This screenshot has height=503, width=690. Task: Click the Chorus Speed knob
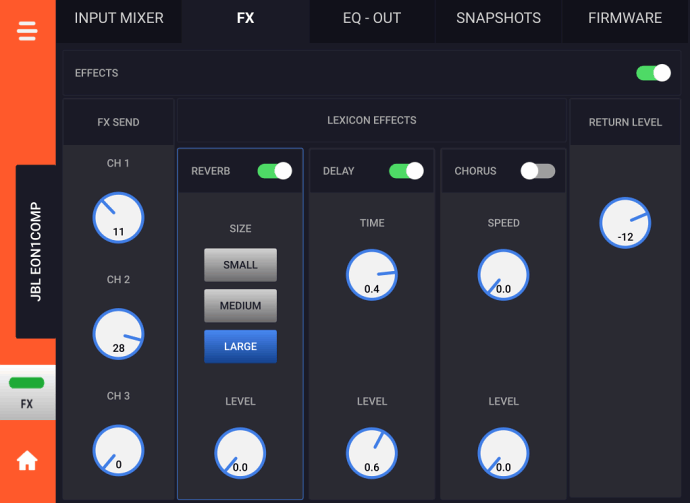(503, 275)
